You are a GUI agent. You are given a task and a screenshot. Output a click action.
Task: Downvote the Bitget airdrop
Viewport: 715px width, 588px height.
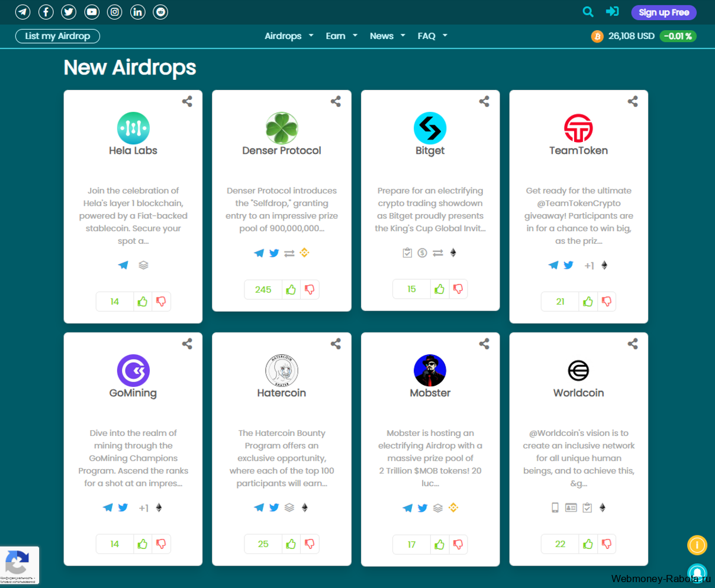(x=458, y=289)
